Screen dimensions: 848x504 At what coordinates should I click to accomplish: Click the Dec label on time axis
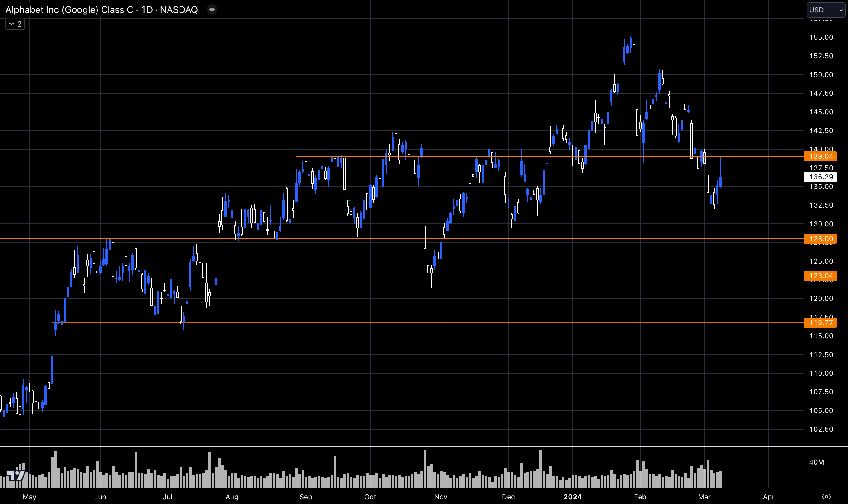click(509, 497)
